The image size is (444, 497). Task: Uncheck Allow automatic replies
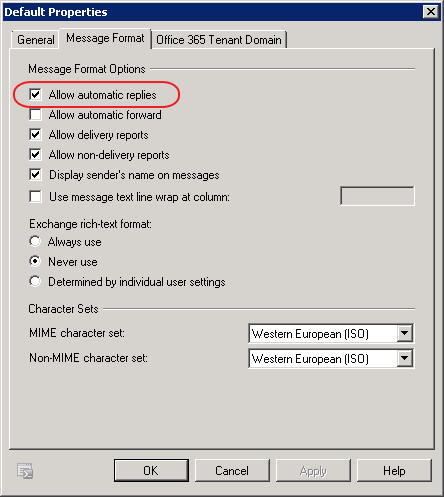tap(35, 95)
